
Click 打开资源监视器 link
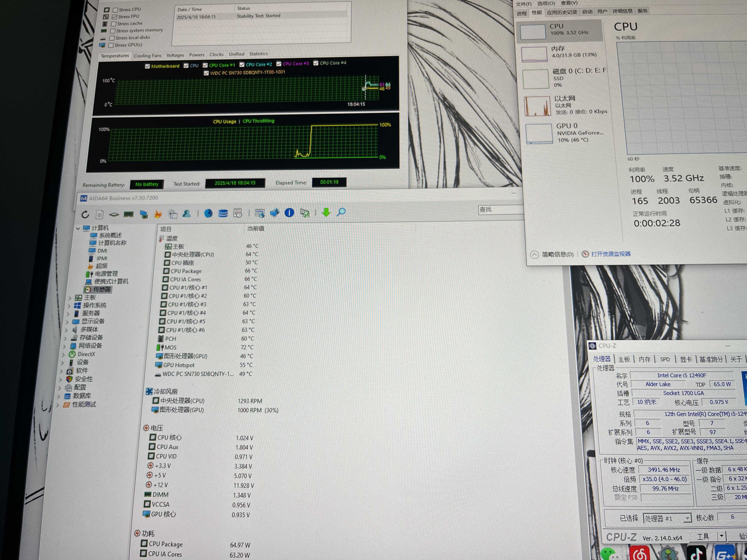(x=611, y=254)
